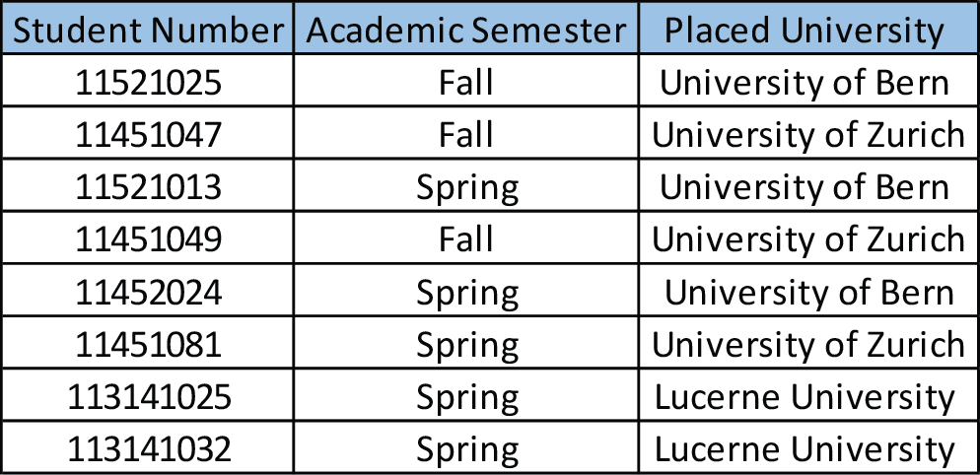
Task: Select University of Bern for student 11452024
Action: coord(808,290)
